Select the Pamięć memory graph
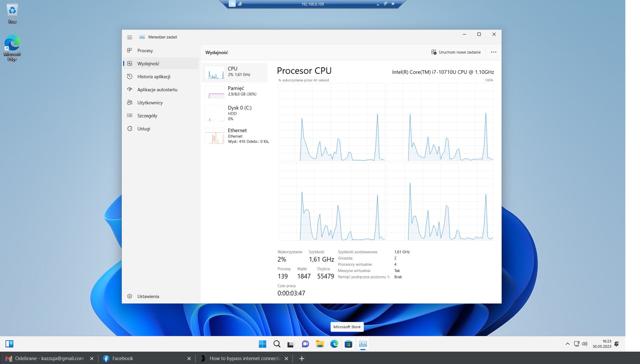The width and height of the screenshot is (640, 364). click(235, 91)
